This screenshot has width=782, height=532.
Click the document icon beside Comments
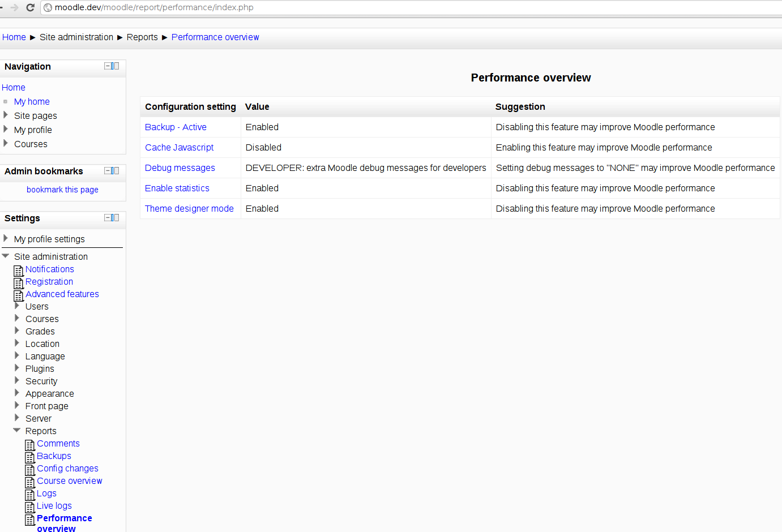(30, 445)
